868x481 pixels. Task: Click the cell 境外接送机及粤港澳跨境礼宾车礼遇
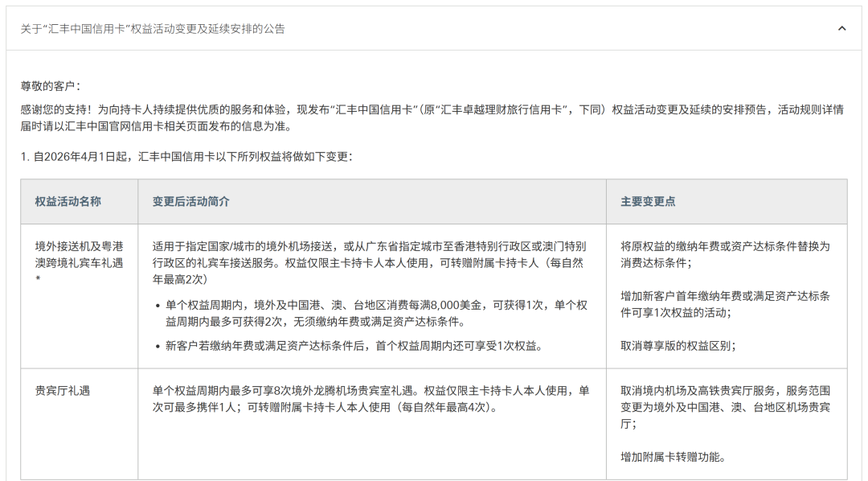point(79,263)
